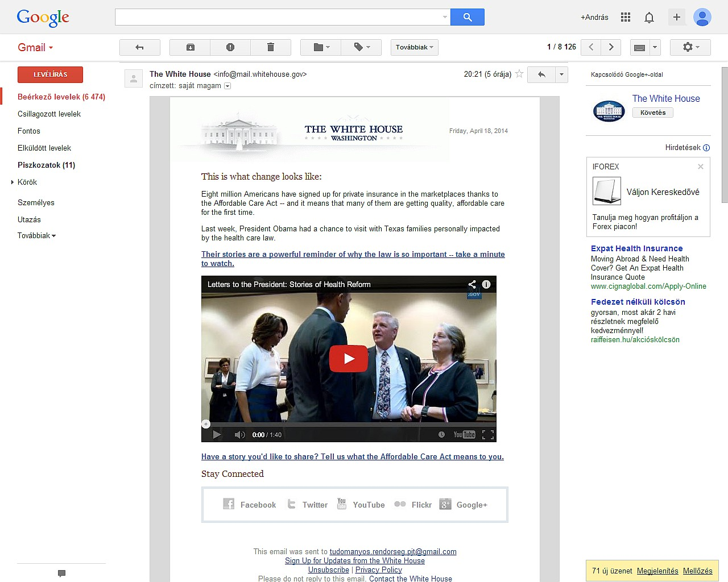Click the +András link
This screenshot has width=728, height=582.
[x=594, y=17]
